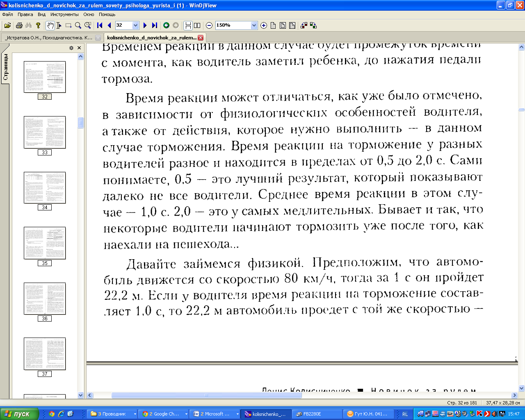The height and width of the screenshot is (420, 525).
Task: Click document horizontal scrollbar thumb
Action: [x=206, y=395]
